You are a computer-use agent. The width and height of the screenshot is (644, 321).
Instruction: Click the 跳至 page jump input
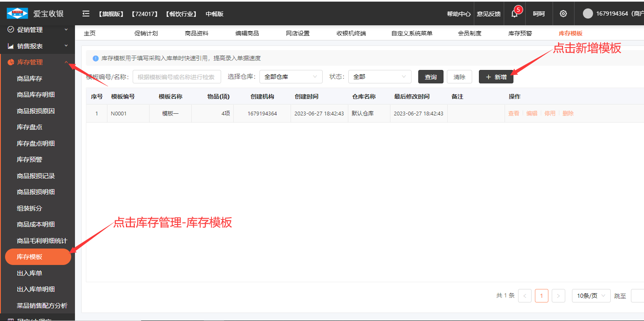coord(637,296)
